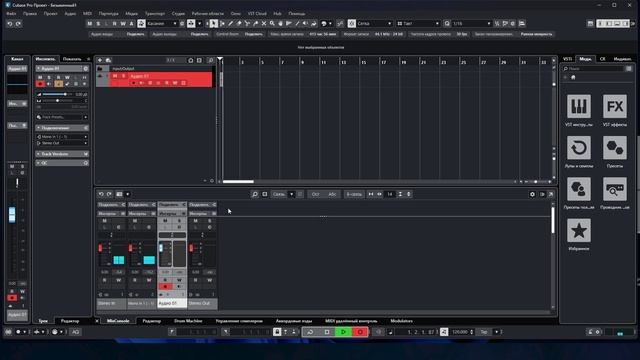The width and height of the screenshot is (640, 360).
Task: Toggle the transport Cycle loop button
Action: 310,332
